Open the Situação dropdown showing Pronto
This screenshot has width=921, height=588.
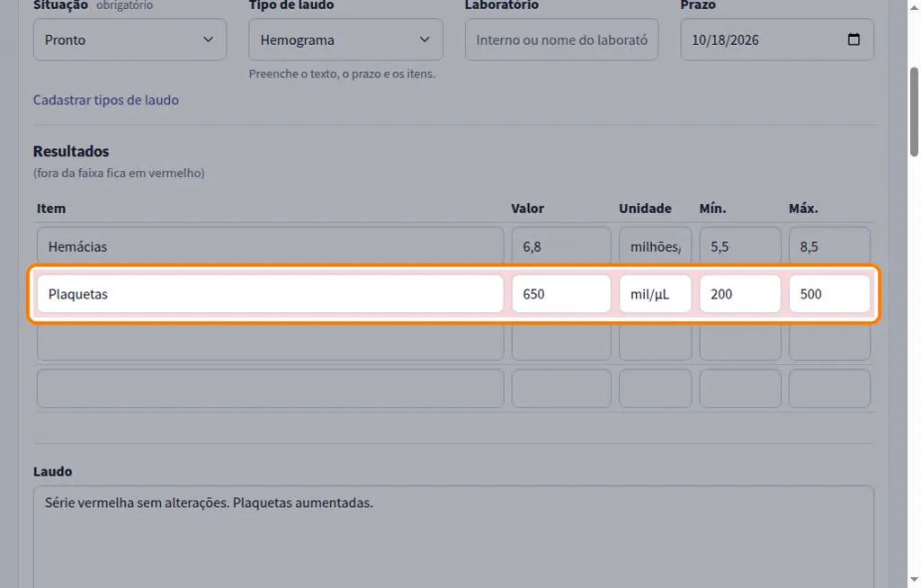[x=130, y=40]
